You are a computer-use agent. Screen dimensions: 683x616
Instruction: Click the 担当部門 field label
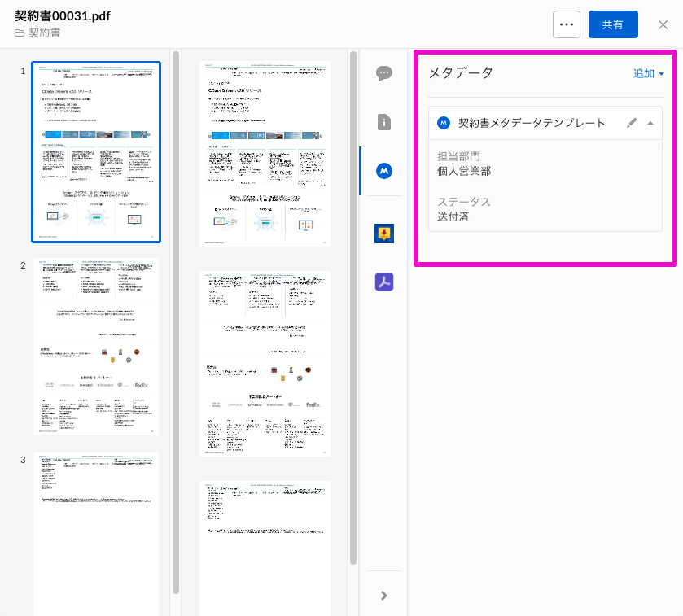[458, 156]
